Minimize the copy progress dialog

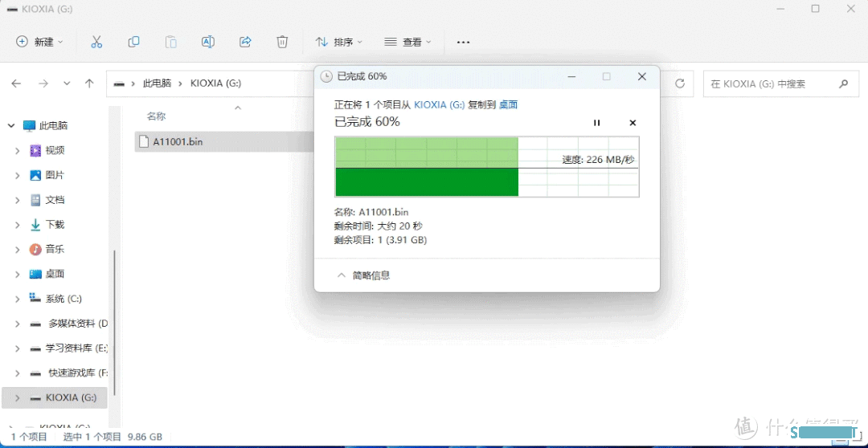click(572, 76)
